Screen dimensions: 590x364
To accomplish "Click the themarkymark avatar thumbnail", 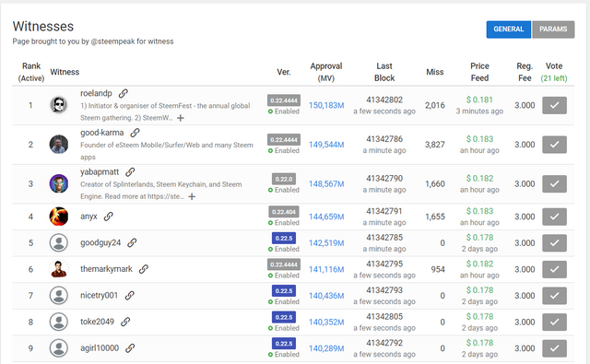I will pos(59,269).
